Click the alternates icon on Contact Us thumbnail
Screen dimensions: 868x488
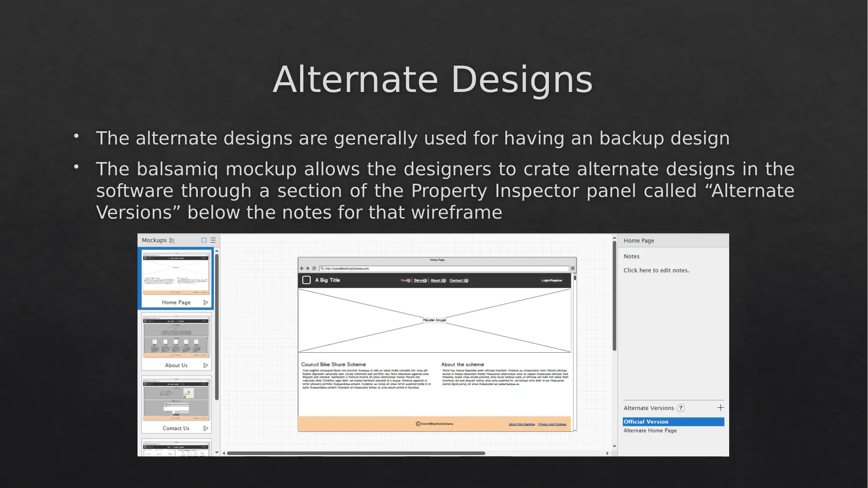pos(206,428)
